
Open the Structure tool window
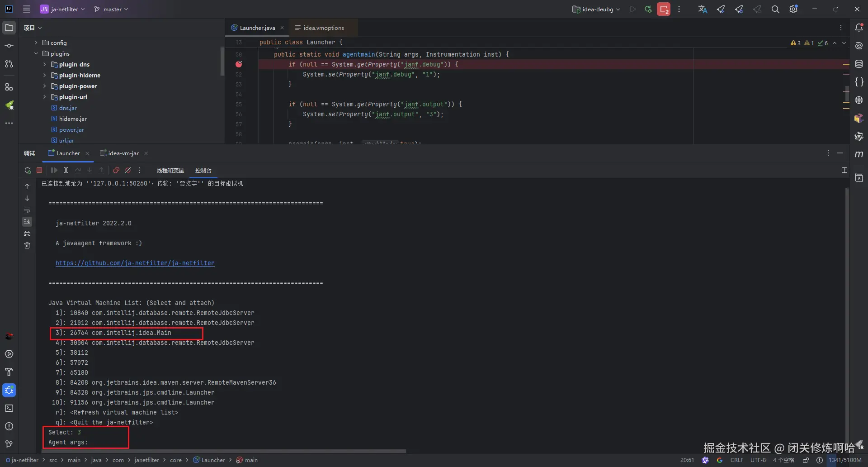9,87
